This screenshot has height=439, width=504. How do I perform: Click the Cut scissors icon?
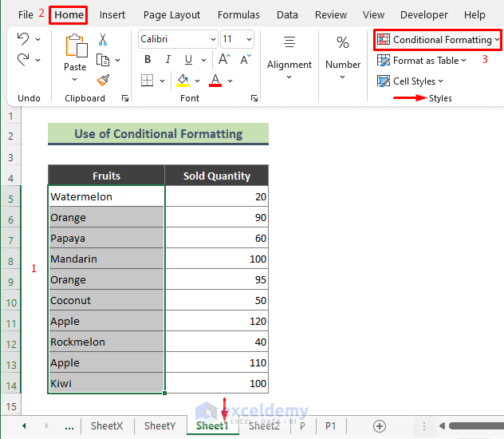point(103,39)
